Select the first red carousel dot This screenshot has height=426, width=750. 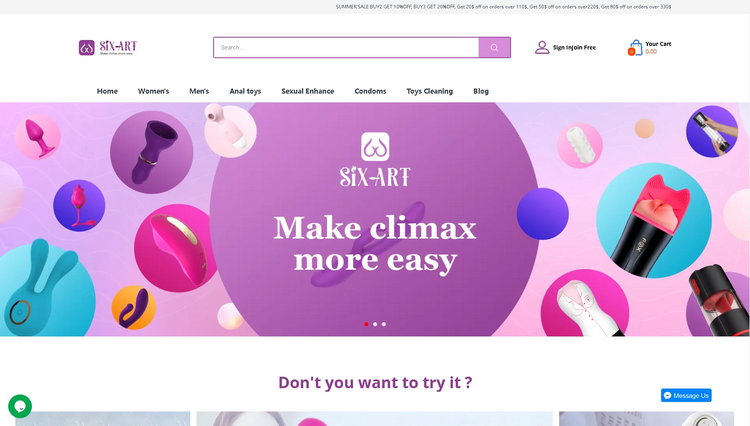tap(366, 324)
